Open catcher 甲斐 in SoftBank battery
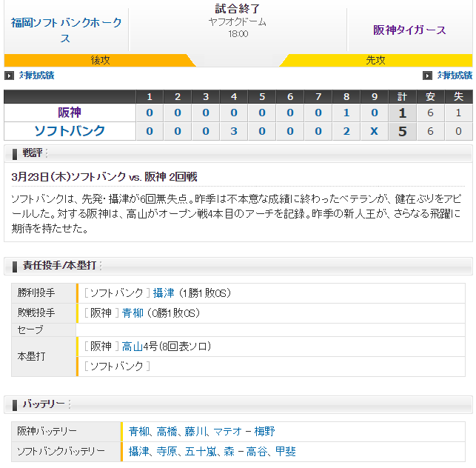 pyautogui.click(x=285, y=451)
